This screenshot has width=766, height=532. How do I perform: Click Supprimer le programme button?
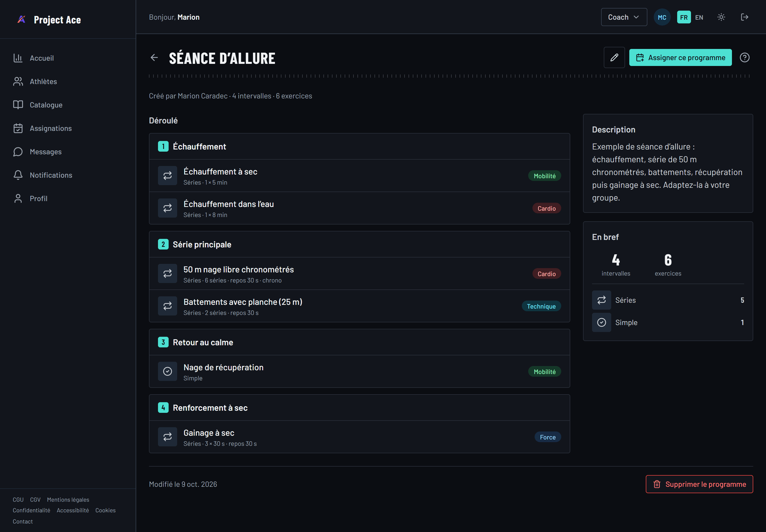click(x=699, y=484)
